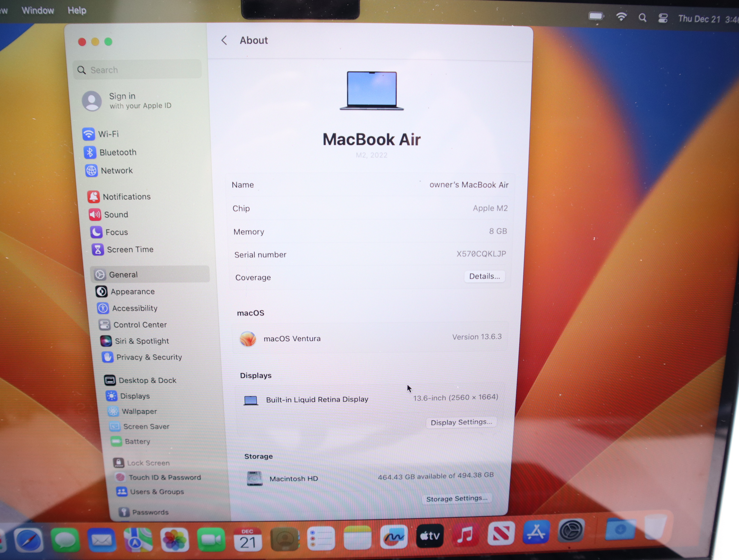Viewport: 739px width, 560px height.
Task: Open Bluetooth settings in sidebar
Action: [110, 152]
